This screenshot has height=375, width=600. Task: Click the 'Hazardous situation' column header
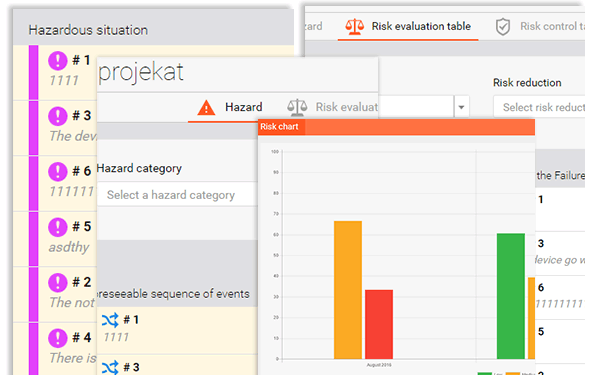click(x=88, y=30)
